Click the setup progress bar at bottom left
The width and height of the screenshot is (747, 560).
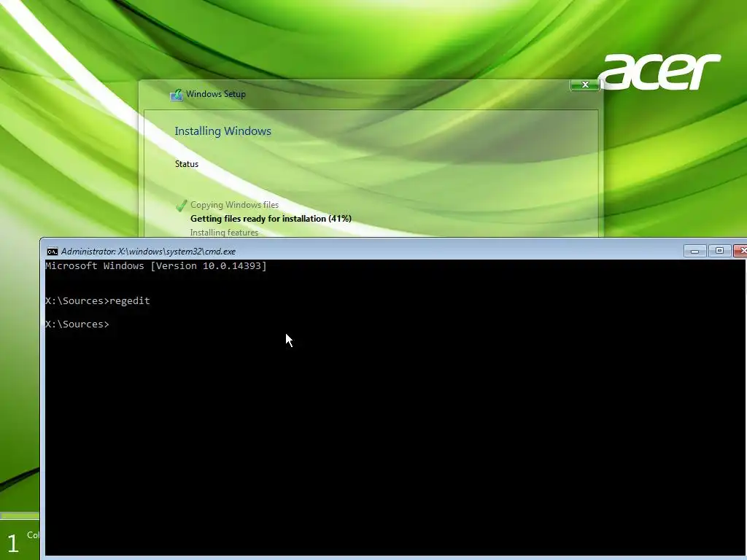pyautogui.click(x=20, y=516)
